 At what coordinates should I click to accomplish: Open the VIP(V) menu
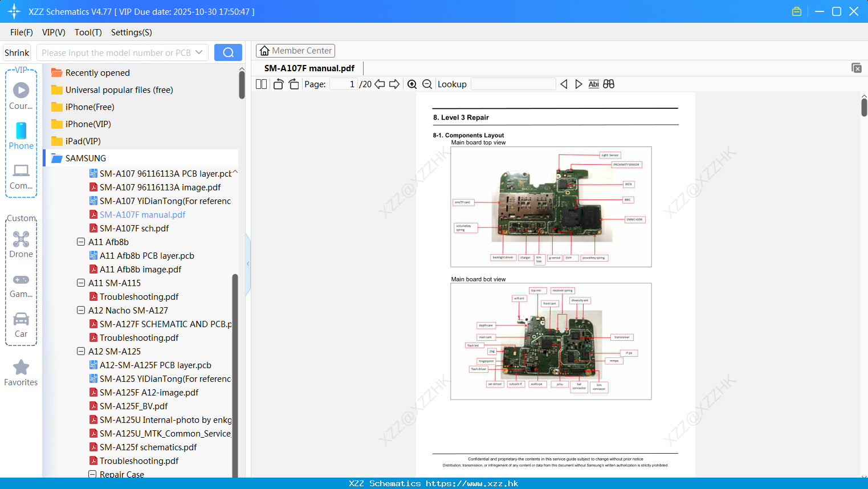54,32
